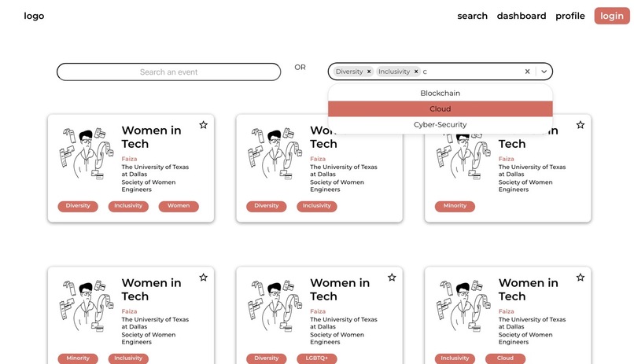The height and width of the screenshot is (364, 634).
Task: Click Diversity pill on the Women-tagged card
Action: point(78,206)
